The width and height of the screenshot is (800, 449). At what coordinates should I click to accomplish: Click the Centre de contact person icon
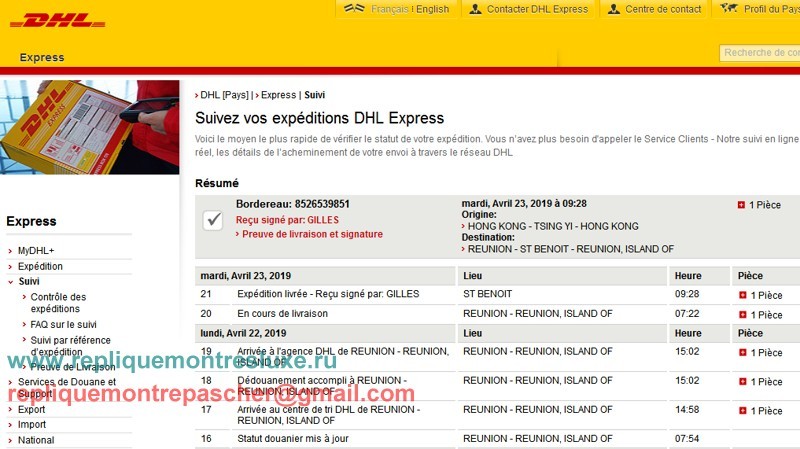click(614, 9)
